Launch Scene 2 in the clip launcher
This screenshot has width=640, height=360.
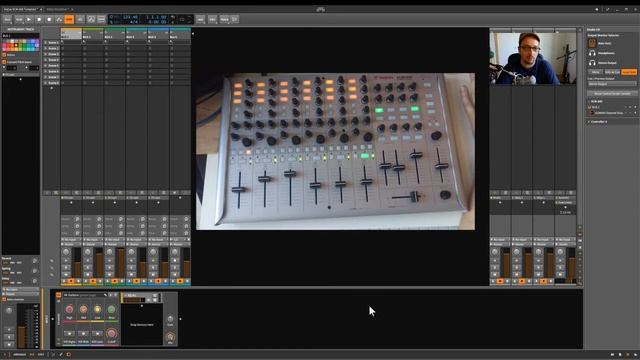click(51, 48)
